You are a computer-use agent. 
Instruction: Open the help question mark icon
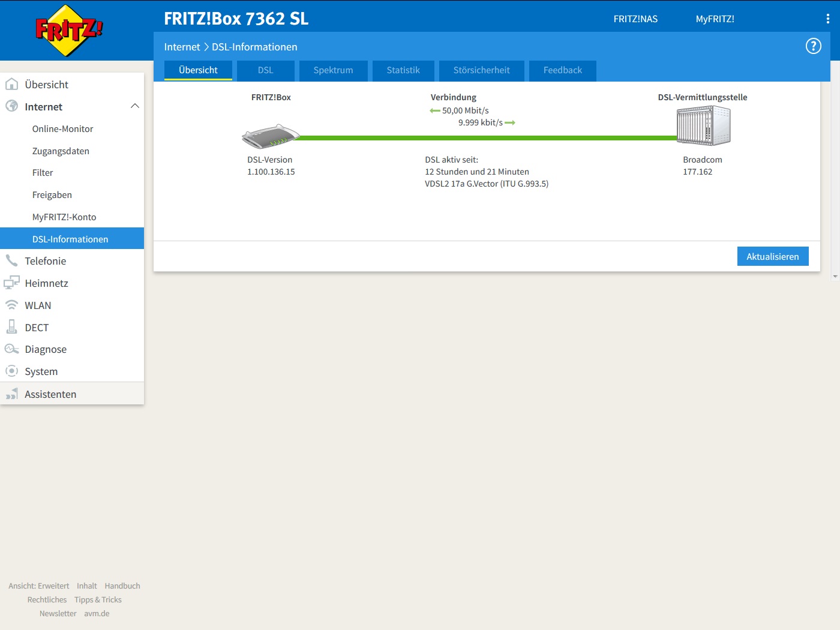[x=813, y=46]
